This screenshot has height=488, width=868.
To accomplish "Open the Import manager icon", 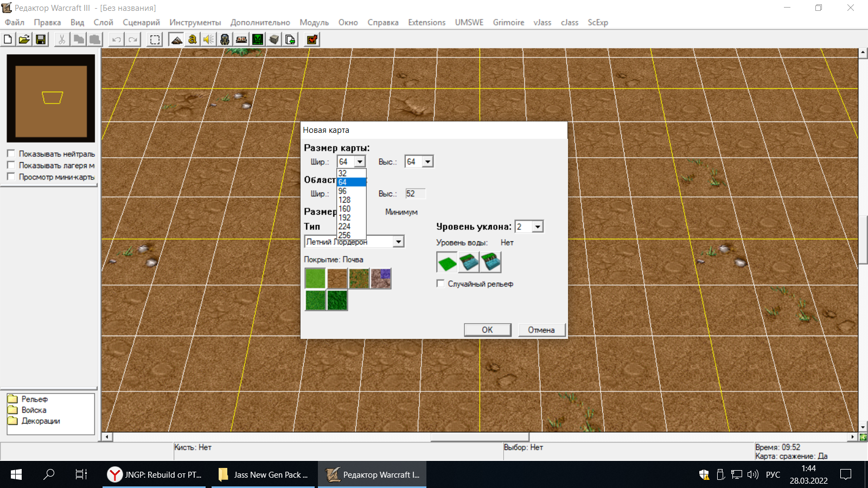I will [290, 40].
